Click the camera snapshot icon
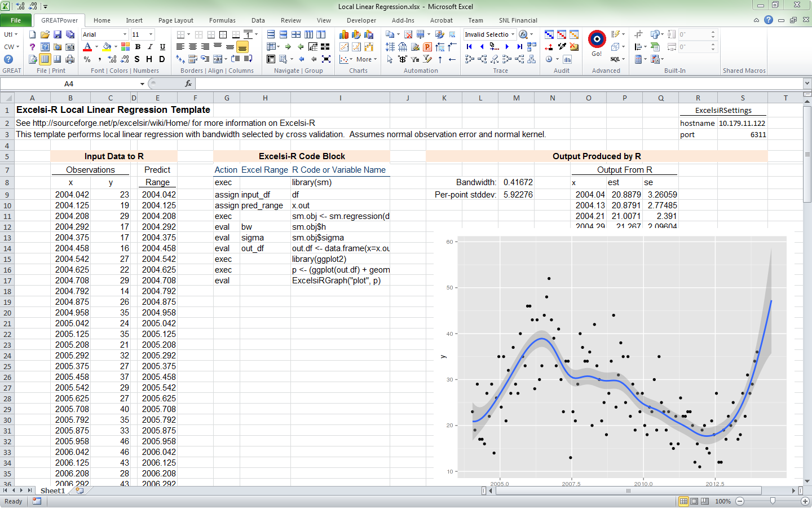Image resolution: width=812 pixels, height=508 pixels. pos(70,47)
